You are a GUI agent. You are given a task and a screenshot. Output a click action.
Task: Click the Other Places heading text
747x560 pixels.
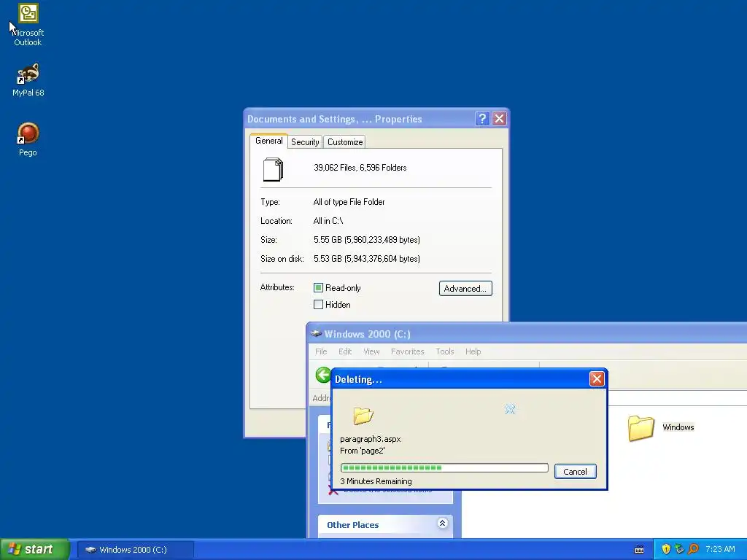(x=352, y=525)
